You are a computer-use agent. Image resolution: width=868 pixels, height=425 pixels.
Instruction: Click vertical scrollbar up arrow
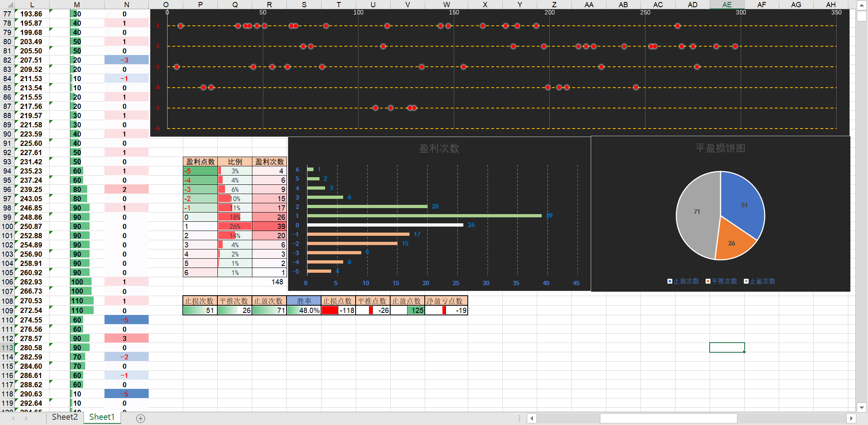pyautogui.click(x=862, y=5)
